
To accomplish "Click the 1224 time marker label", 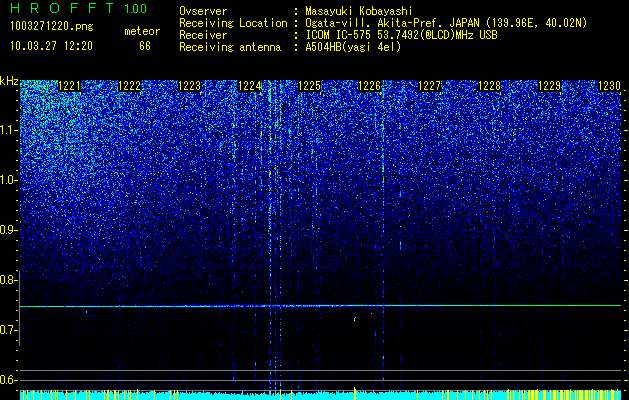I will click(250, 85).
